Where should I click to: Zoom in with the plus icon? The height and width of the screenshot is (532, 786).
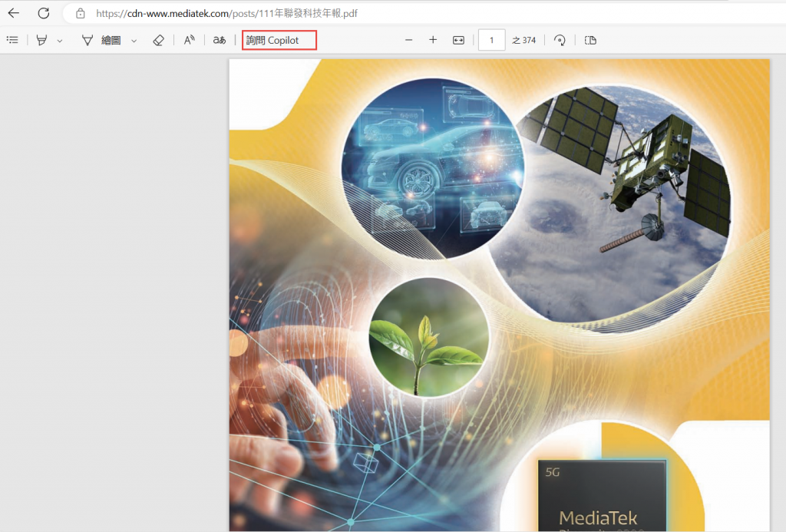tap(433, 40)
